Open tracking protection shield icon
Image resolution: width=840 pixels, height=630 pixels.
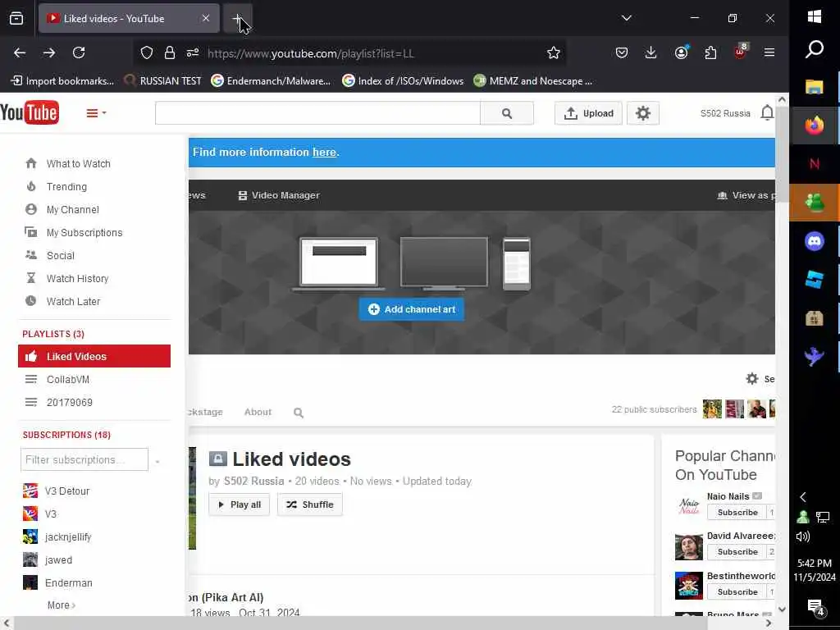[x=147, y=52]
